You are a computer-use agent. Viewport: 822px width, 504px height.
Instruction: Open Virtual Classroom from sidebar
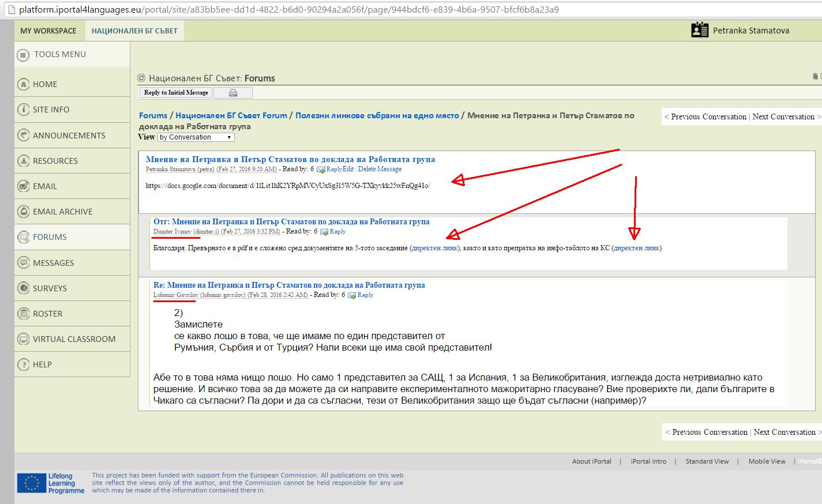click(74, 339)
